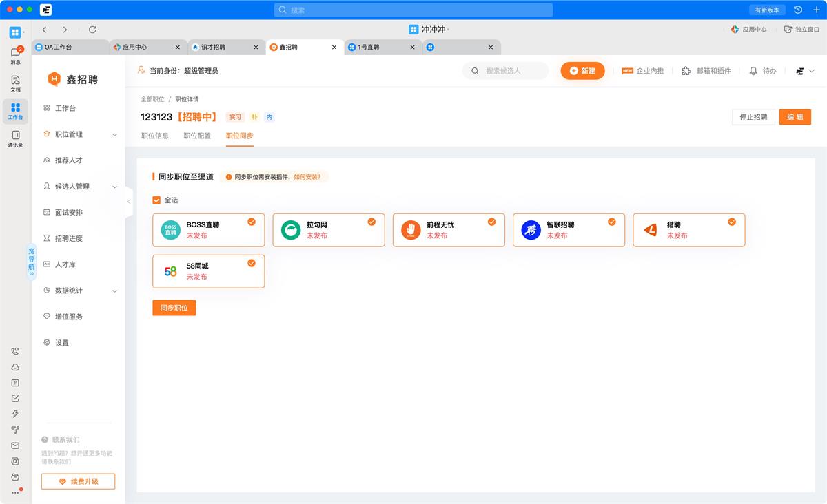Open the 冲冲冲 workspace dropdown
Image resolution: width=827 pixels, height=504 pixels.
(x=429, y=30)
